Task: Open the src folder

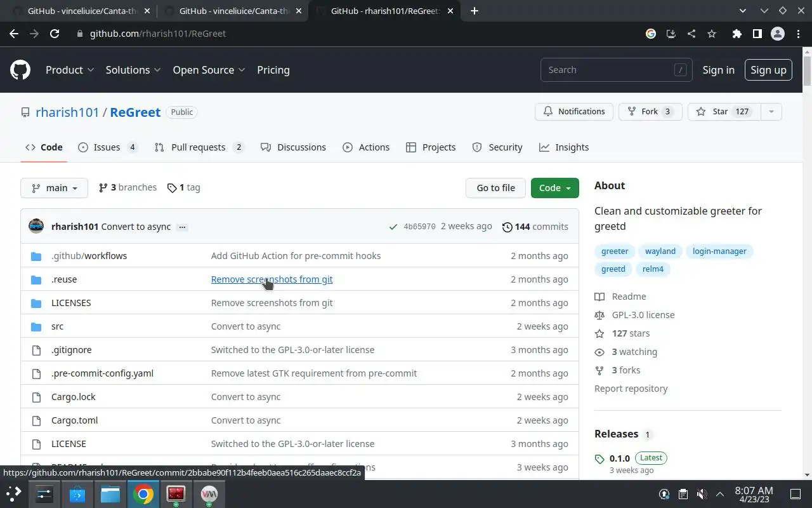Action: [57, 326]
